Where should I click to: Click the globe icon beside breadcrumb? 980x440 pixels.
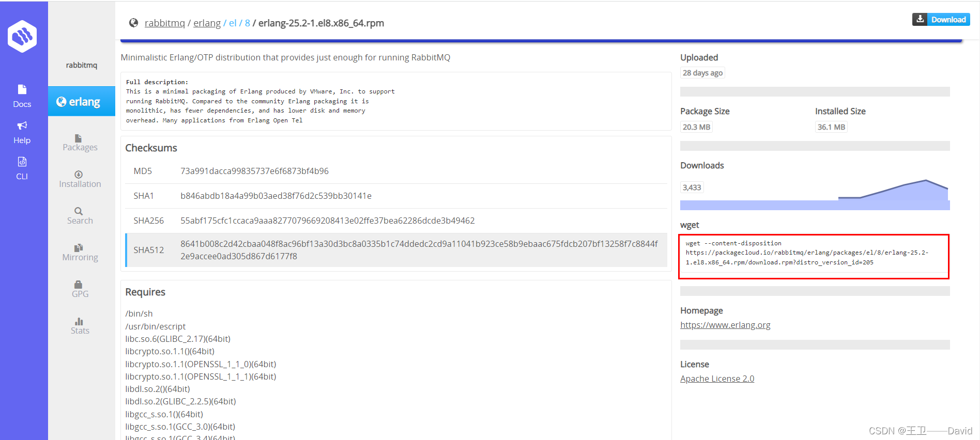(134, 23)
